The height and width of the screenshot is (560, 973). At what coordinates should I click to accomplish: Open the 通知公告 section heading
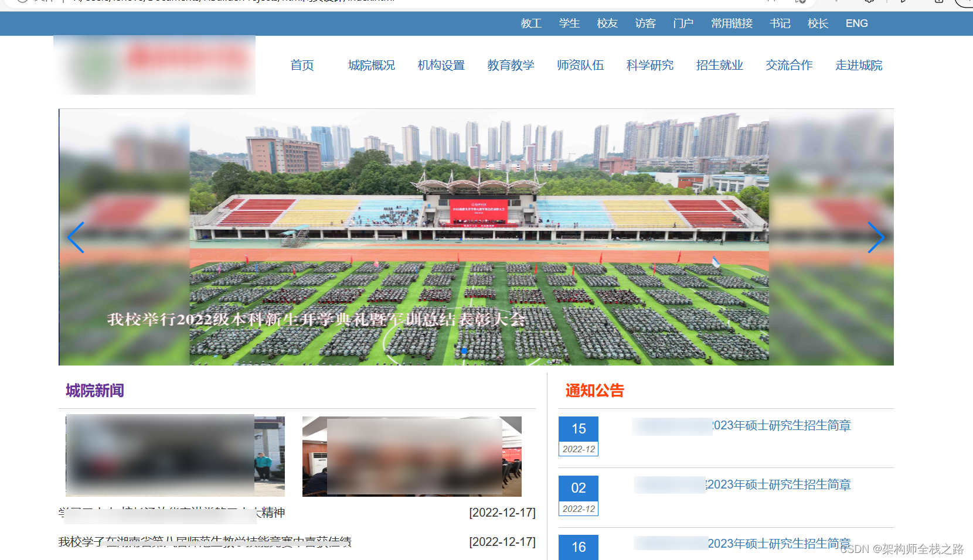click(x=595, y=391)
